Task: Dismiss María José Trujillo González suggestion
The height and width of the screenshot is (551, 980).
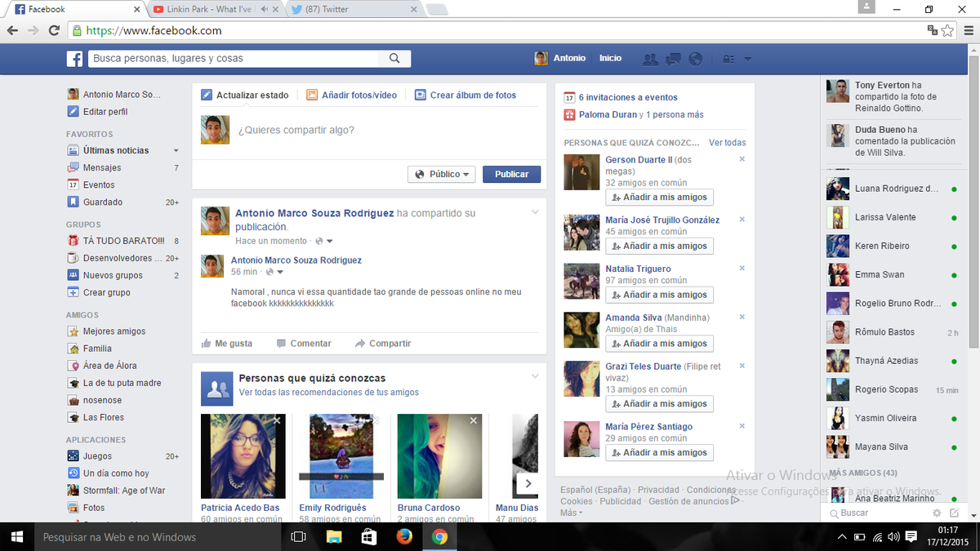Action: click(742, 220)
